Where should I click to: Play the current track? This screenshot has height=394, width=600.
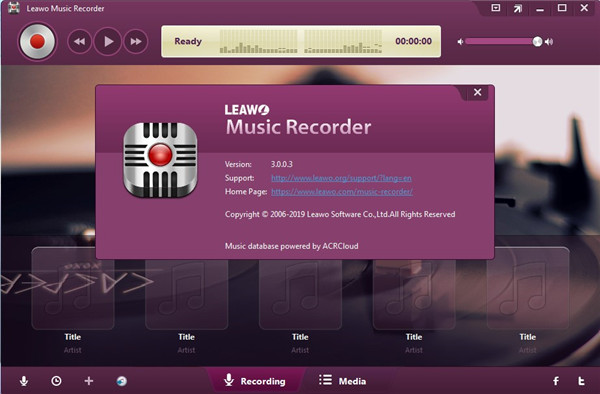pyautogui.click(x=108, y=41)
